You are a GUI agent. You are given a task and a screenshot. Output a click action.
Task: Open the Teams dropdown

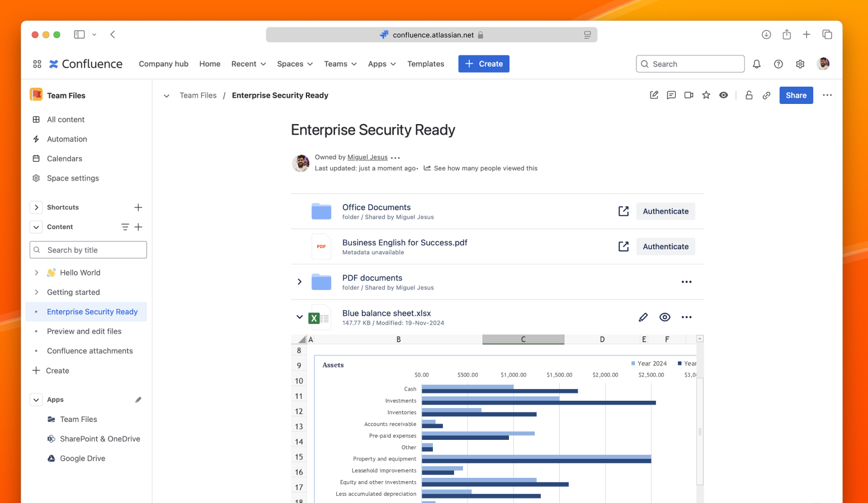[340, 64]
